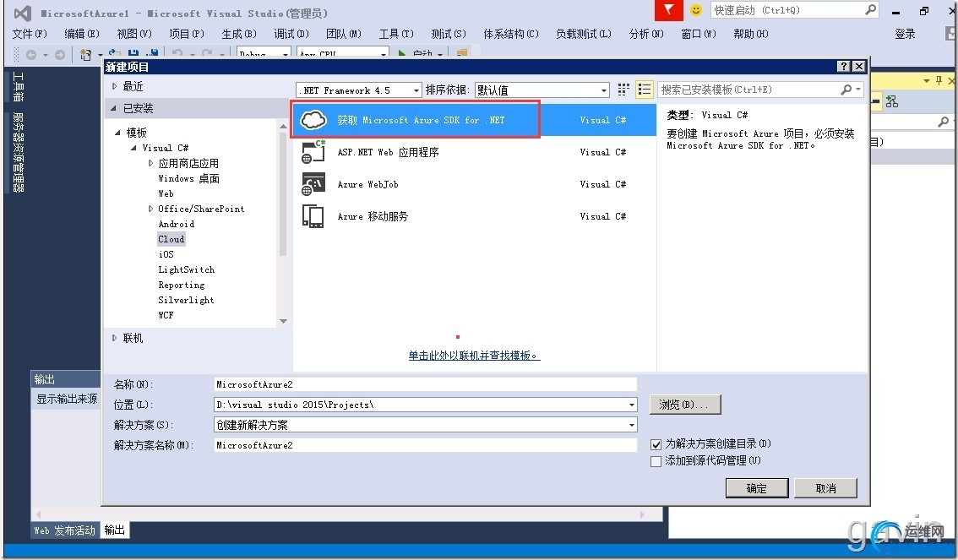Select the Cloud template category

tap(171, 239)
